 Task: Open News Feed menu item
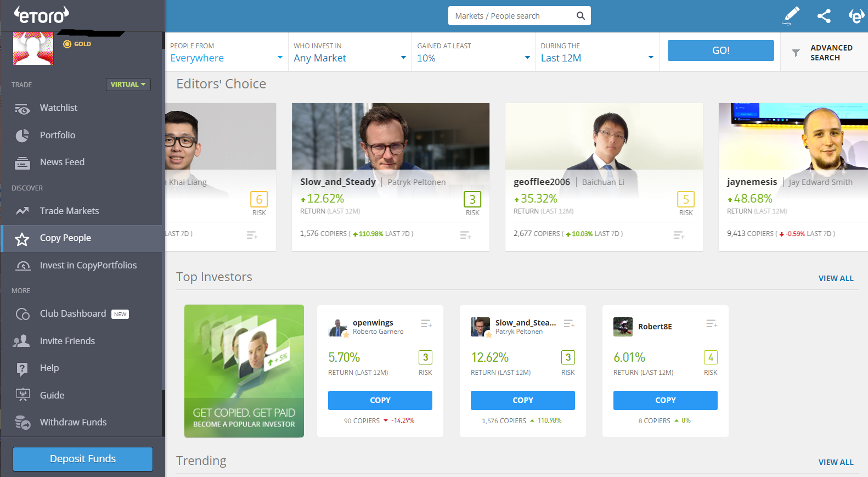(81, 162)
